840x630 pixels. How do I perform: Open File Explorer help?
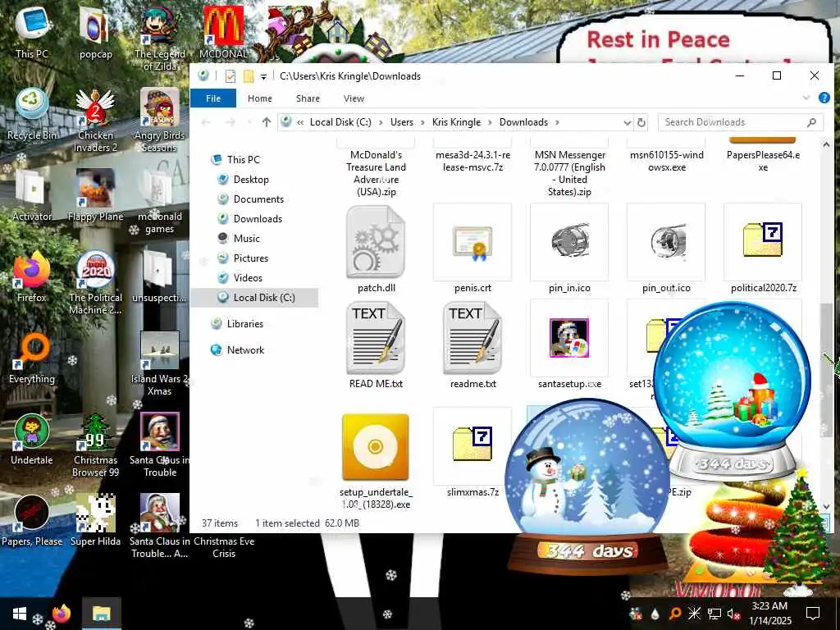point(824,98)
